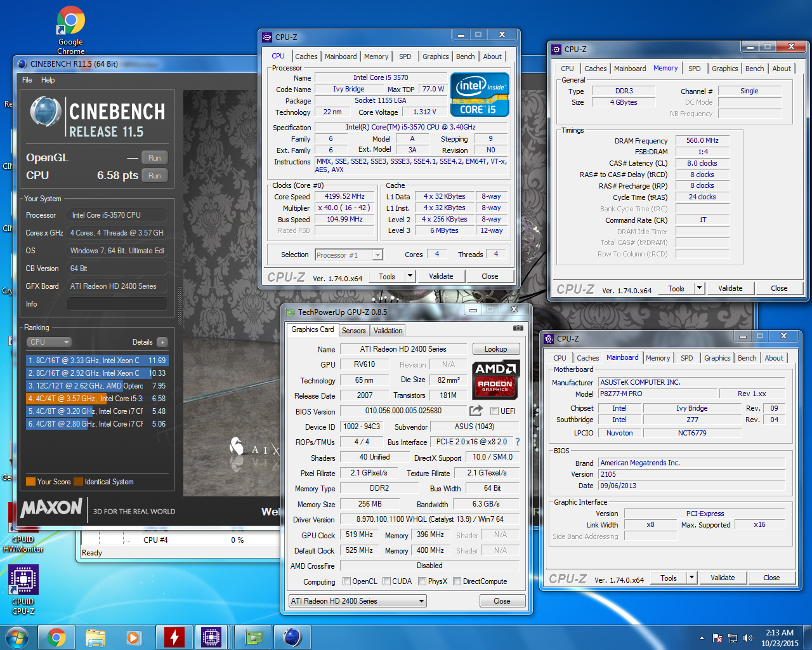
Task: Click the GPU-Z BIOS share/export icon
Action: tap(476, 411)
